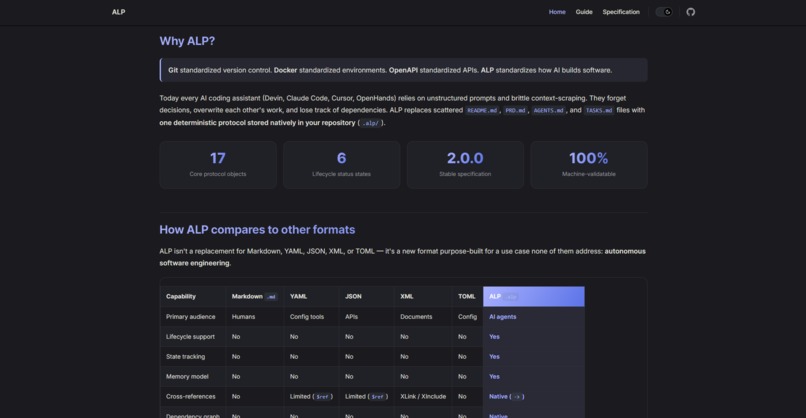The height and width of the screenshot is (418, 806).
Task: Click 'How ALP compares to other formats' heading
Action: [257, 230]
